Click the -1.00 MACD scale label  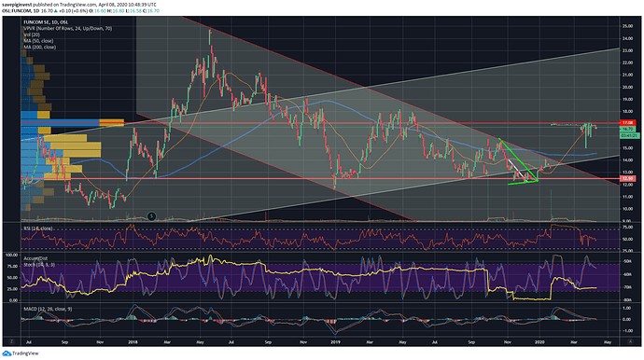(627, 330)
